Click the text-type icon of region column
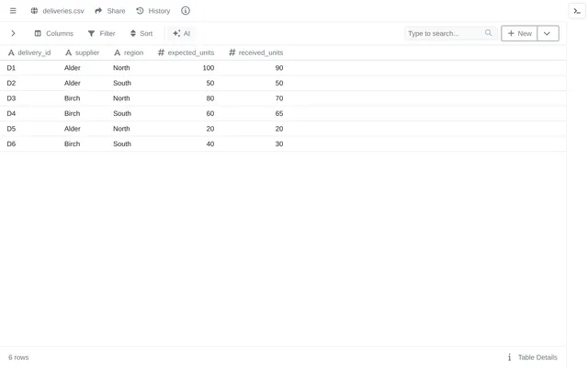This screenshot has height=368, width=588. (x=118, y=52)
